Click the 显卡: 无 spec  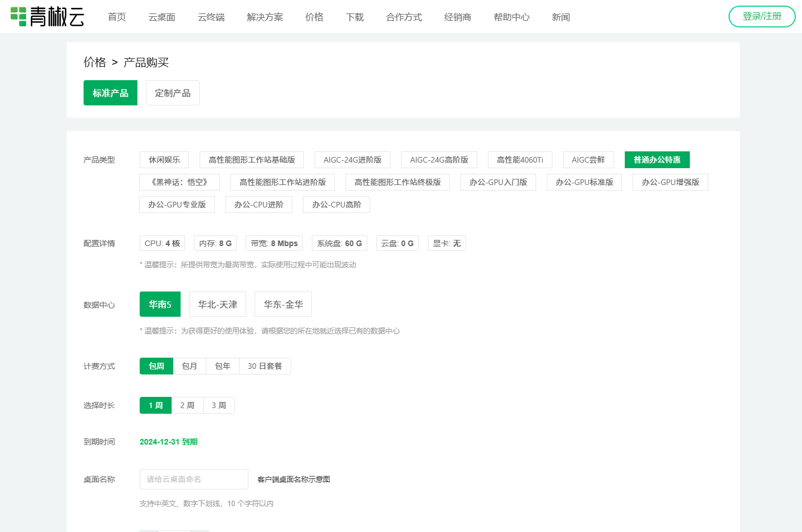click(x=446, y=243)
